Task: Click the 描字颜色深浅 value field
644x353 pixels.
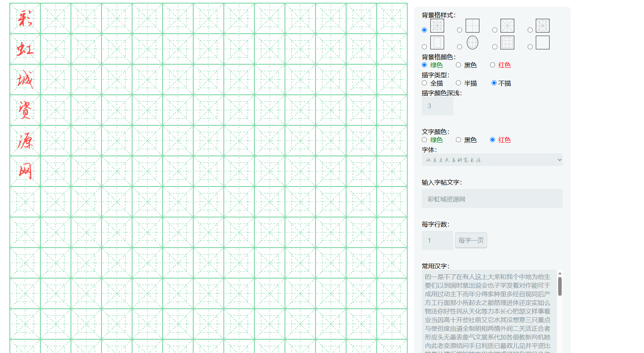Action: point(437,106)
